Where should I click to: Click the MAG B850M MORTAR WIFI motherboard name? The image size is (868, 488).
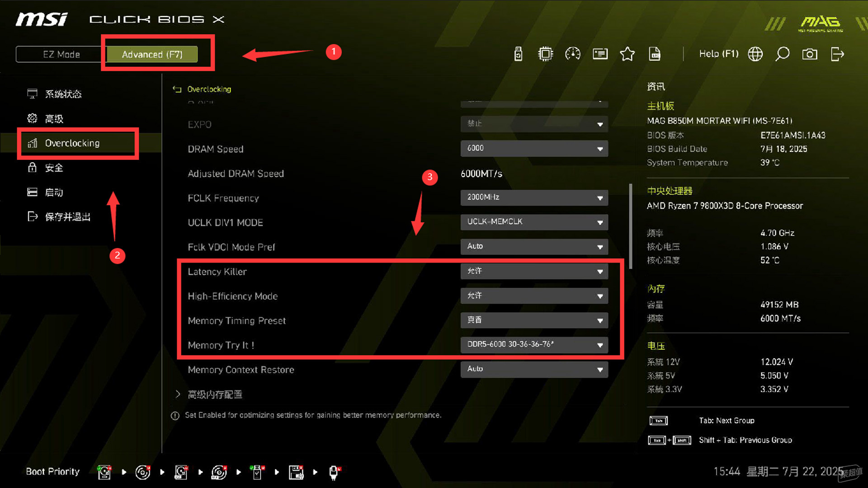pyautogui.click(x=719, y=121)
